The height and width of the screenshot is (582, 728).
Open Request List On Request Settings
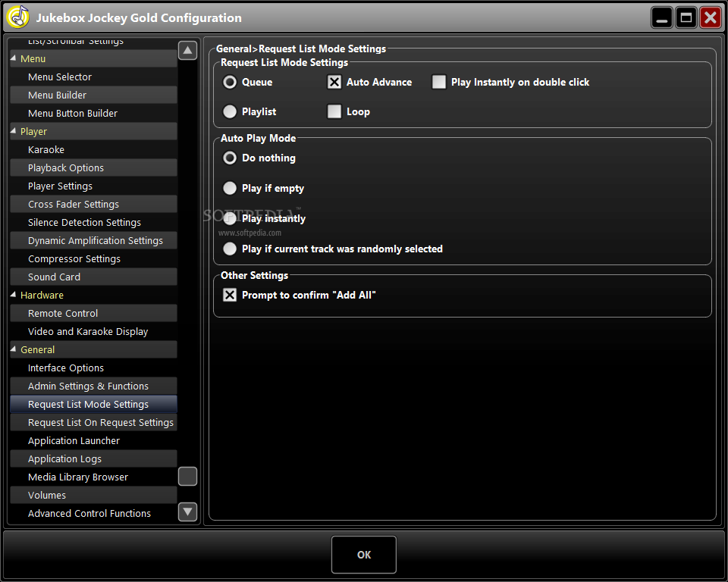(x=93, y=422)
